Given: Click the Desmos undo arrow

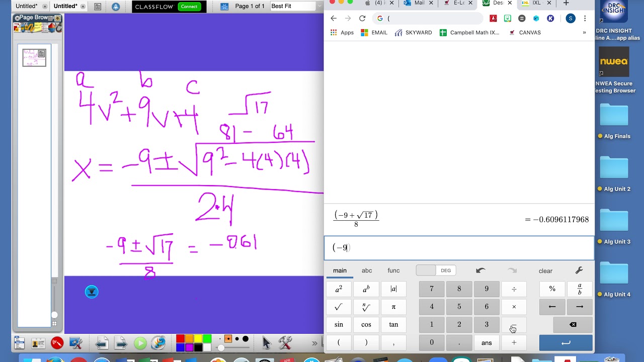Looking at the screenshot, I should pos(480,270).
